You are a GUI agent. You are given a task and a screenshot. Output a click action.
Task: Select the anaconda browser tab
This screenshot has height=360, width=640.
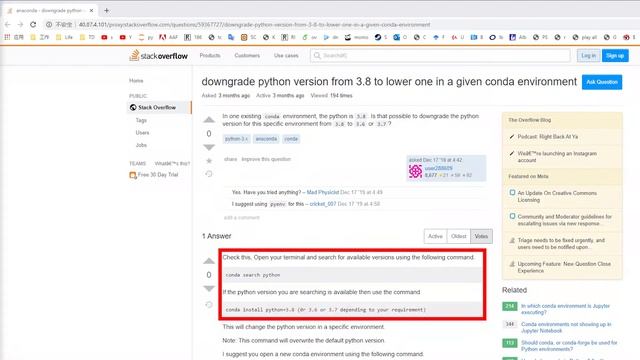(x=50, y=11)
